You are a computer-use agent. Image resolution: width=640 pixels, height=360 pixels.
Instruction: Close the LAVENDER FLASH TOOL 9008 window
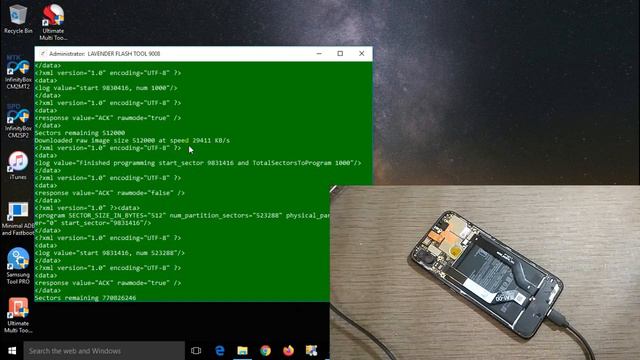pos(361,53)
